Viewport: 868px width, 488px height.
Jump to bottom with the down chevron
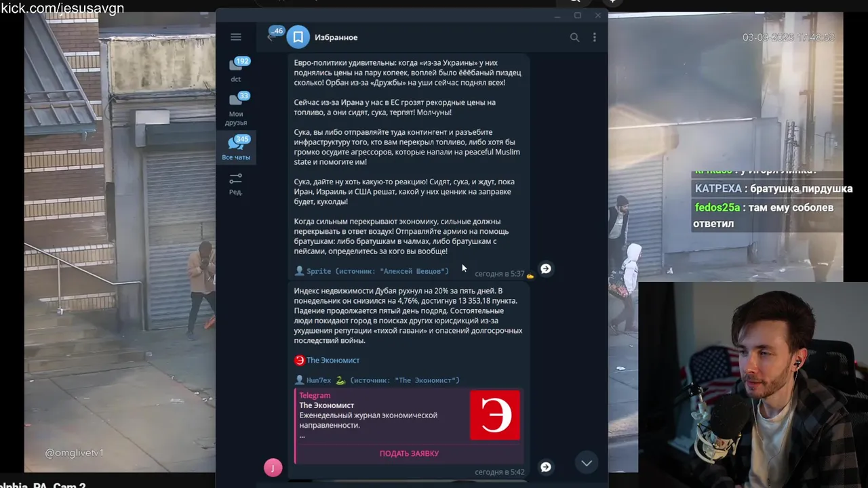(x=587, y=463)
